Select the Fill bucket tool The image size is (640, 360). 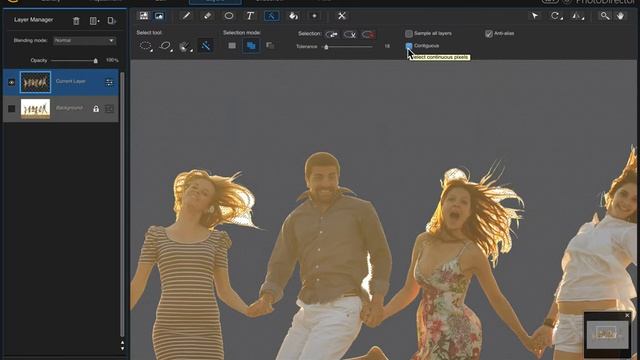(x=293, y=16)
